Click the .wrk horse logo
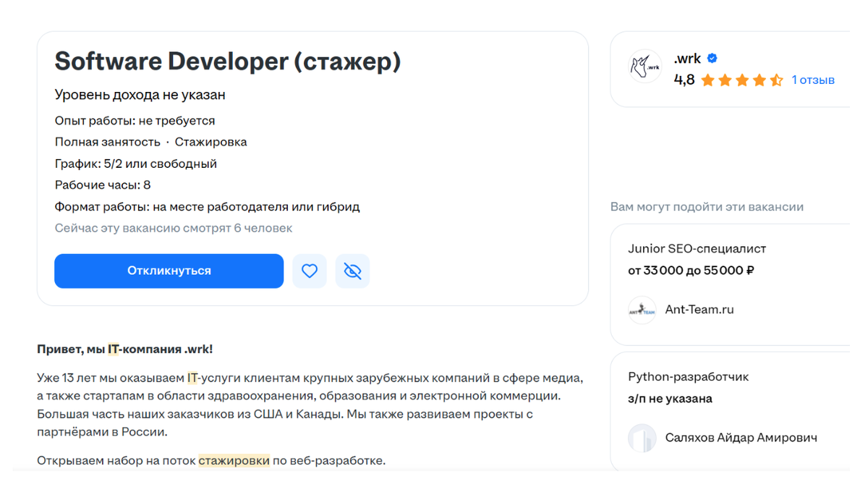Viewport: 868px width, 482px height. [644, 63]
